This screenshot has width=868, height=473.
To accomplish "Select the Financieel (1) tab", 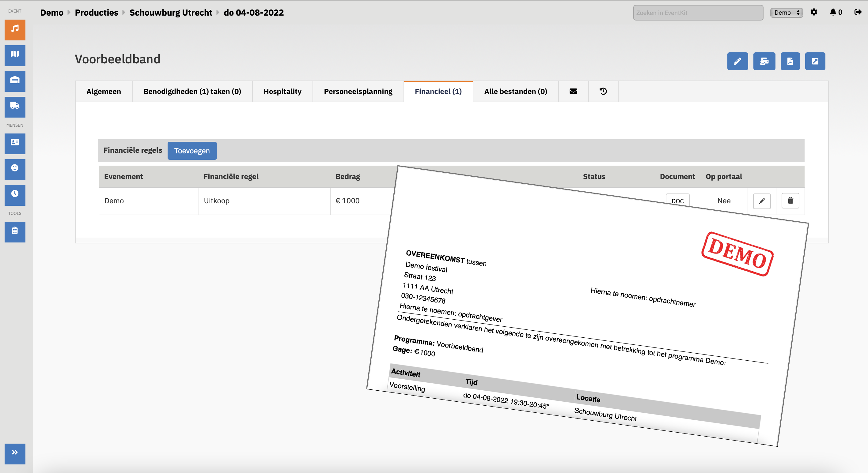I will 438,91.
